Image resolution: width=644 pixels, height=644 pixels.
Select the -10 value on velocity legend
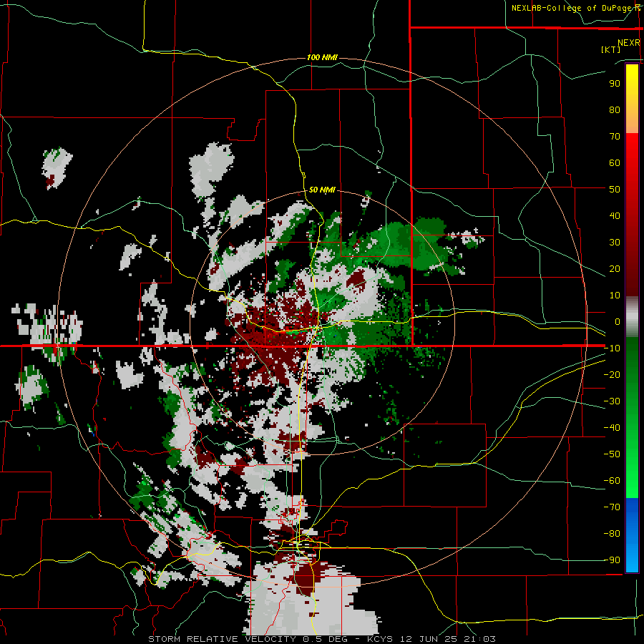[612, 348]
